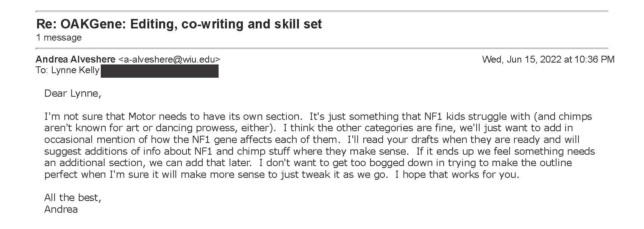Click the email subject line heading
Image resolution: width=644 pixels, height=229 pixels.
[x=179, y=24]
